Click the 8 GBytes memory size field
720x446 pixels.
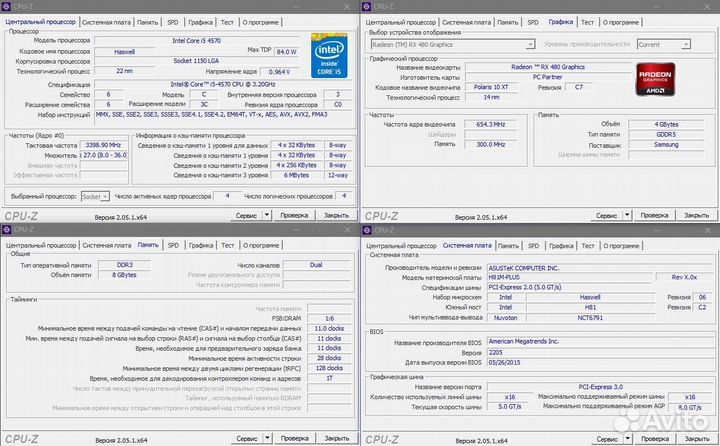click(124, 275)
